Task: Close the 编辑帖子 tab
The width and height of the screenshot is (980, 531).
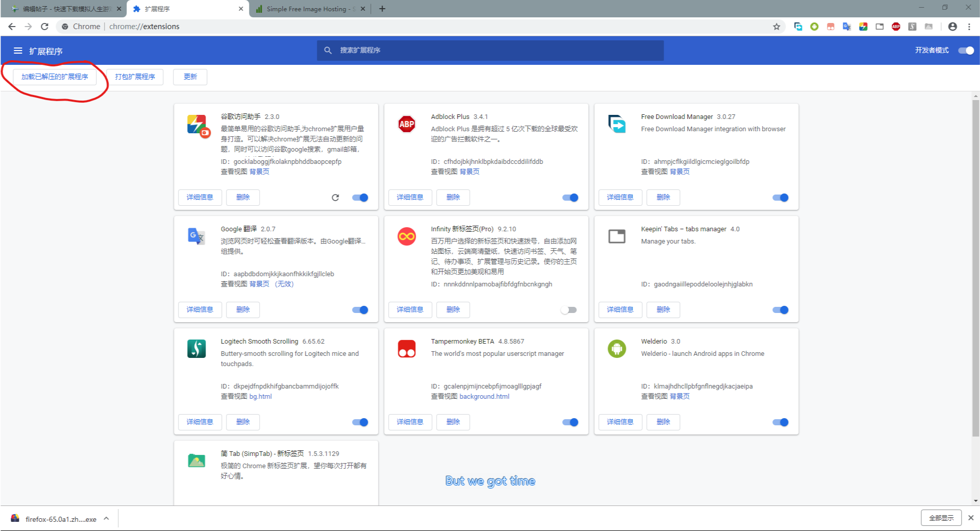Action: (x=119, y=9)
